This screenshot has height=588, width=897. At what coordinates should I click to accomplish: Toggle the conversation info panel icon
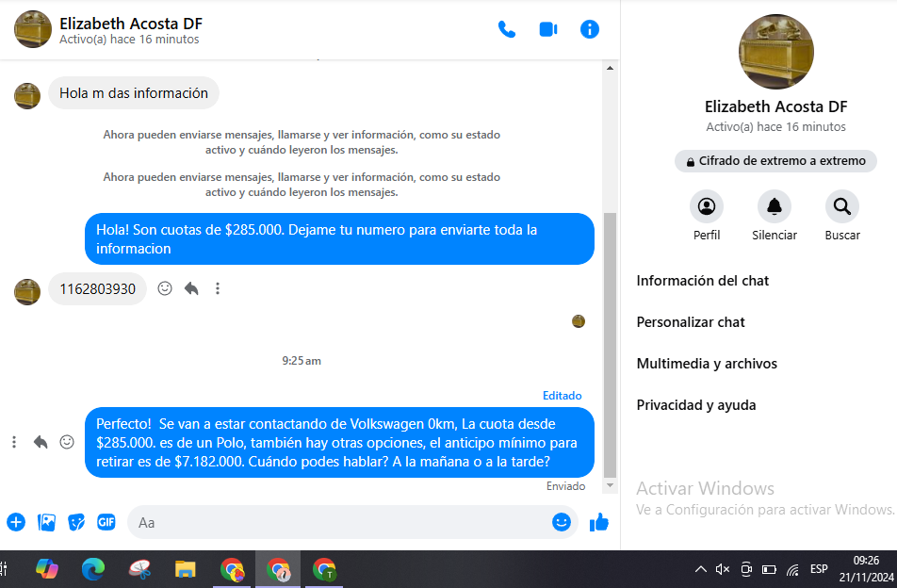tap(589, 29)
